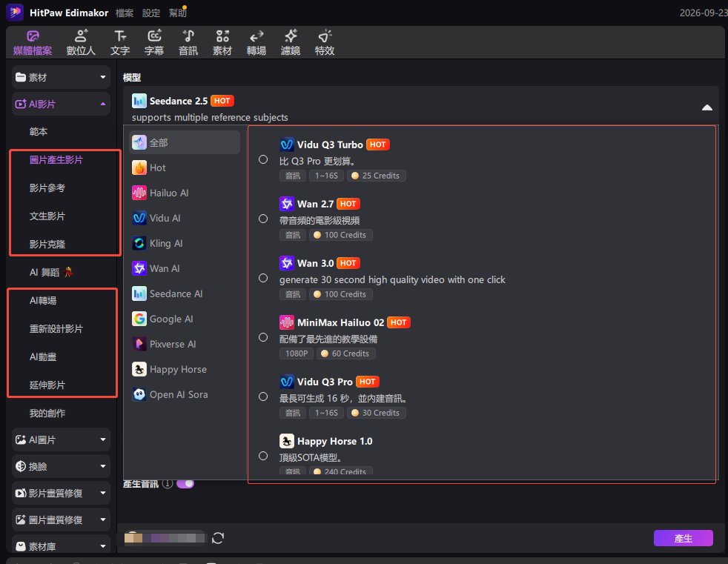Filter models by Wan AI
The image size is (728, 564).
pyautogui.click(x=185, y=268)
